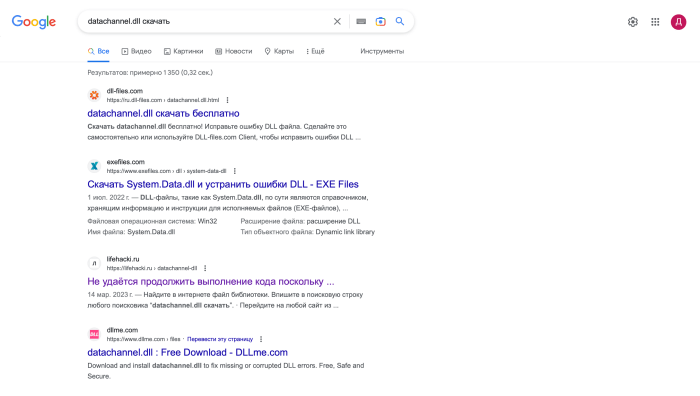Screen dimensions: 700x396
Task: Click dllme.com favicon
Action: coord(94,334)
